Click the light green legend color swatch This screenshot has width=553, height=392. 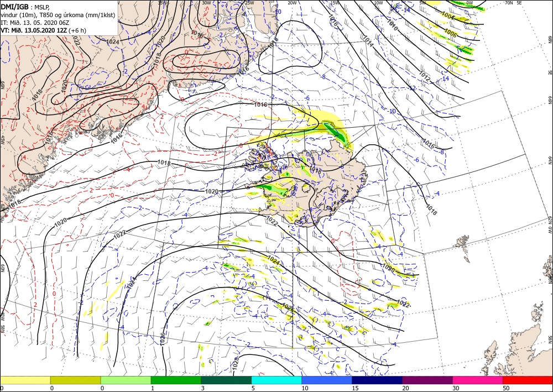click(126, 380)
